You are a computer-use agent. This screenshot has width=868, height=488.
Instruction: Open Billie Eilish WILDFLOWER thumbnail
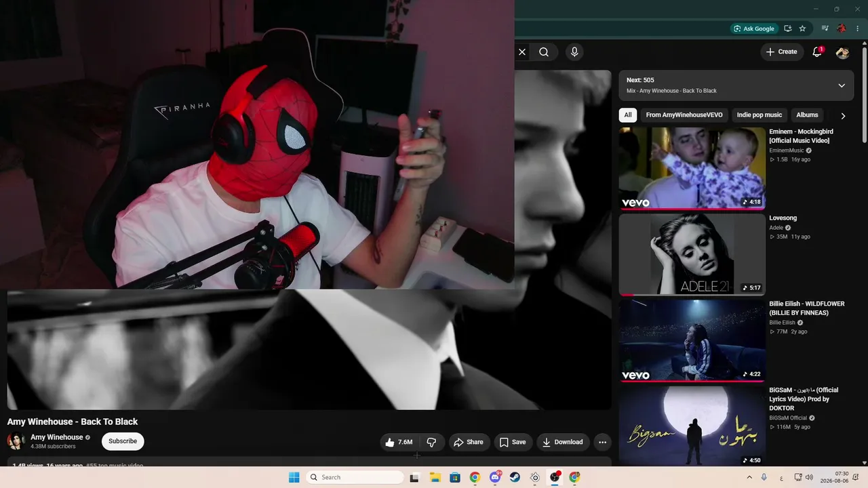pos(692,341)
